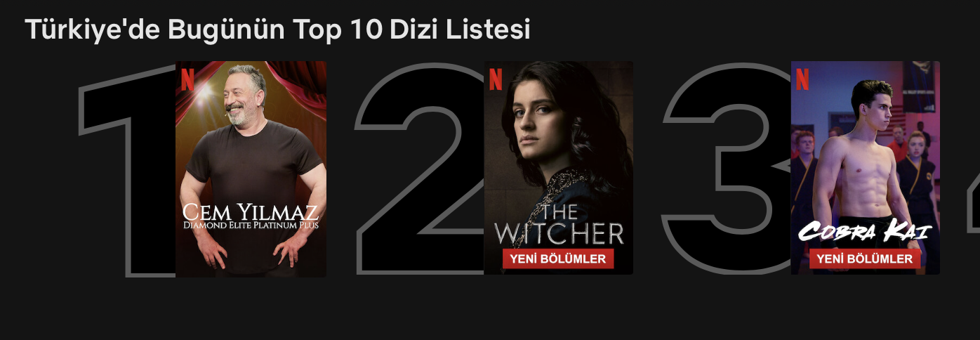The height and width of the screenshot is (340, 980).
Task: Click the Yeni Bölümler badge on The Witcher
Action: [x=558, y=259]
